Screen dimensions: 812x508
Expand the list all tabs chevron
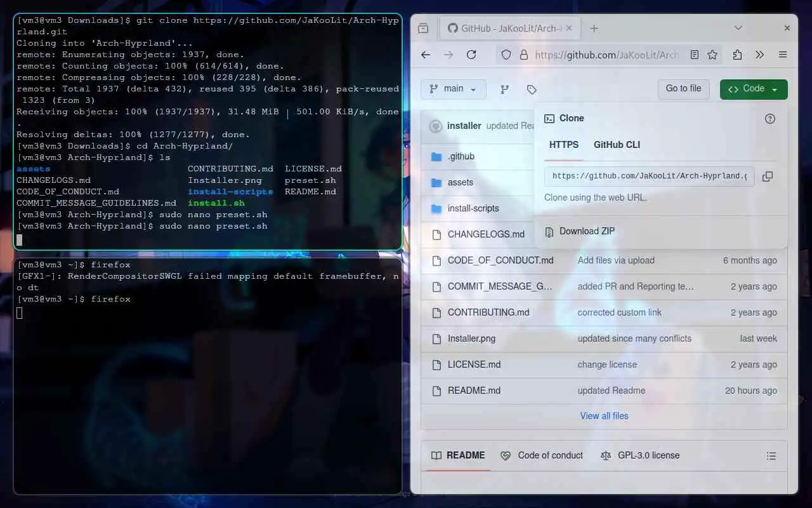[738, 28]
